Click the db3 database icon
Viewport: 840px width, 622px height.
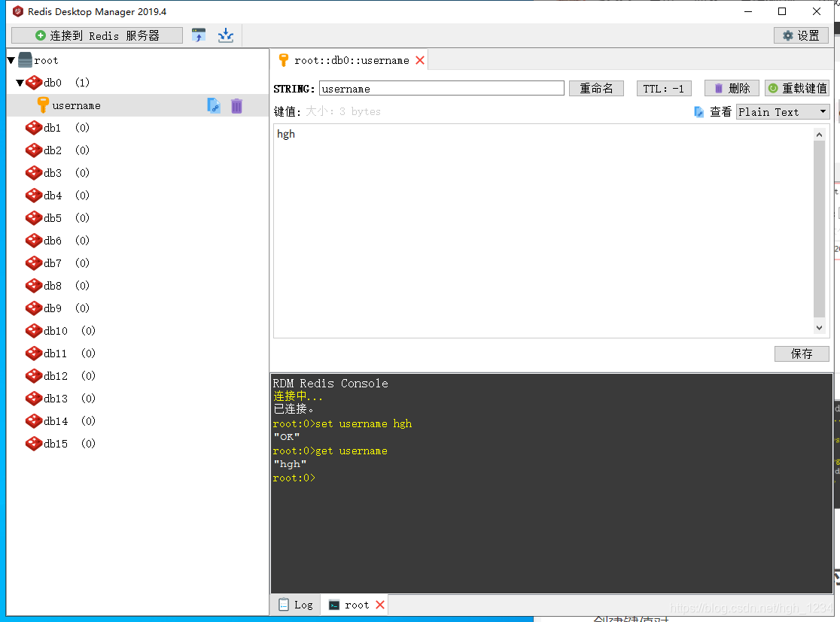(34, 173)
